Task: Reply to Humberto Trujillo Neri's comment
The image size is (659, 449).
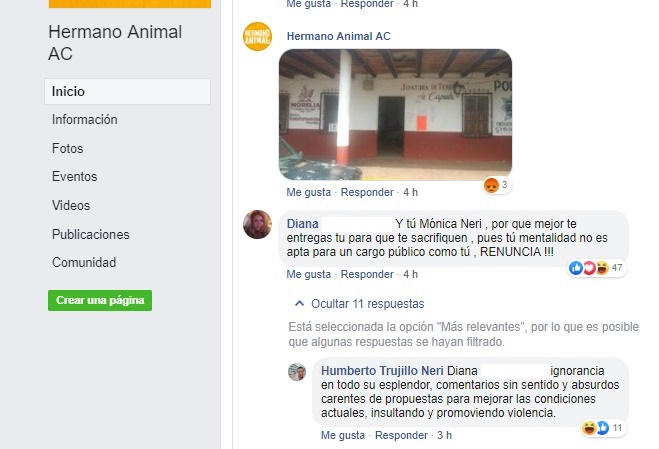Action: click(x=401, y=435)
